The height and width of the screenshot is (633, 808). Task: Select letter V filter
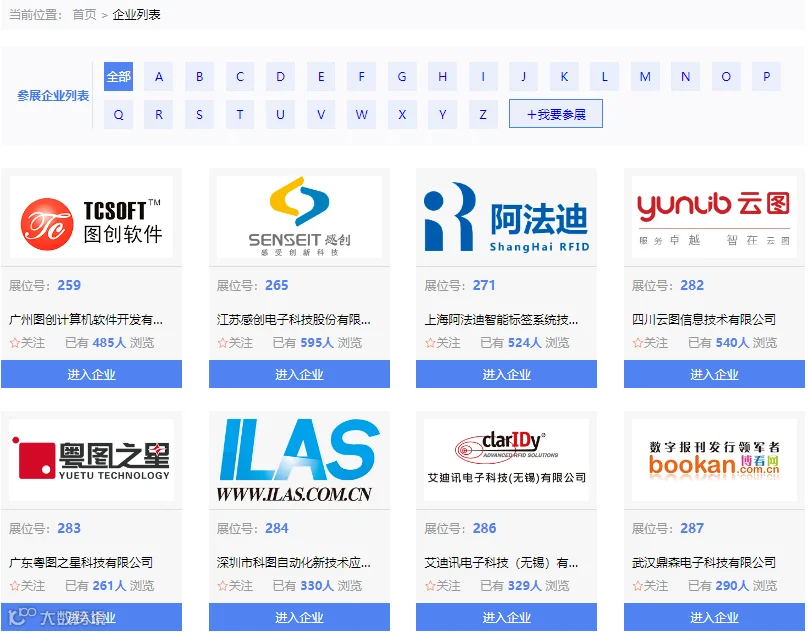[x=321, y=114]
